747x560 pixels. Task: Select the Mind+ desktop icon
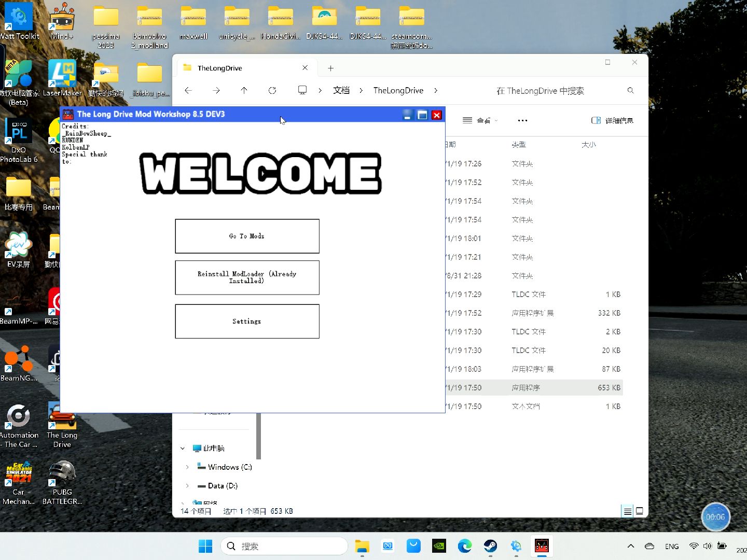(x=62, y=21)
